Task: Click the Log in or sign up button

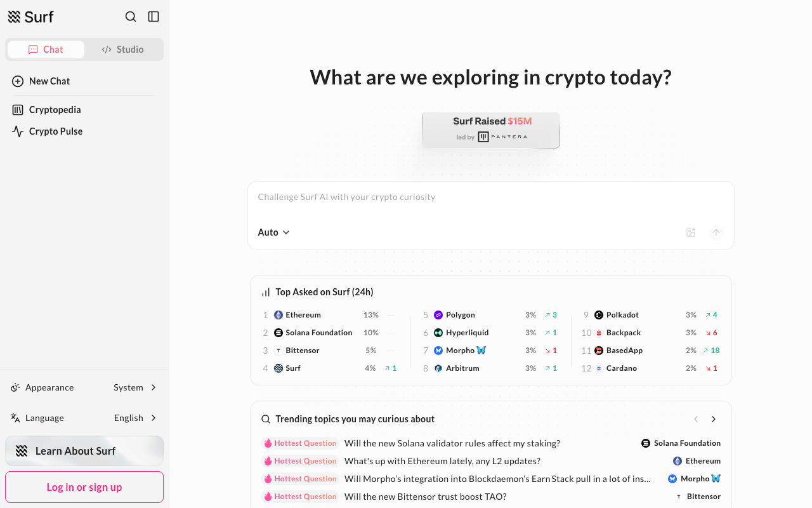Action: [x=84, y=486]
